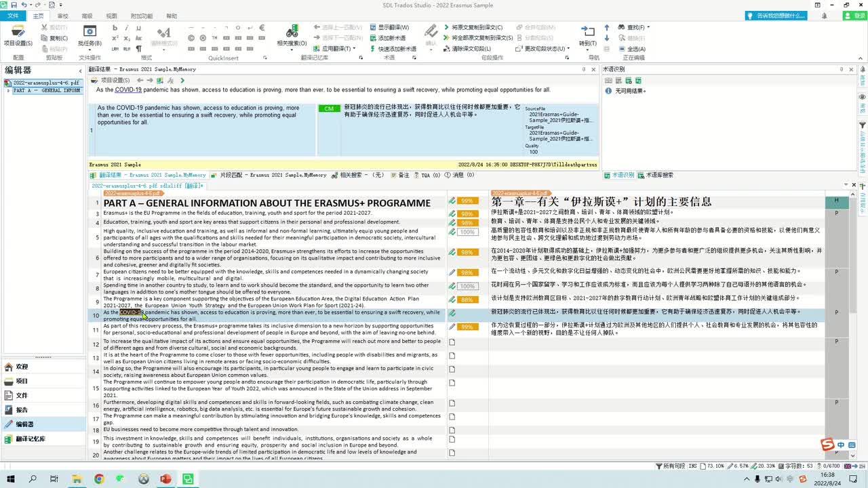
Task: Collapse the Editor navigation pane
Action: (79, 70)
